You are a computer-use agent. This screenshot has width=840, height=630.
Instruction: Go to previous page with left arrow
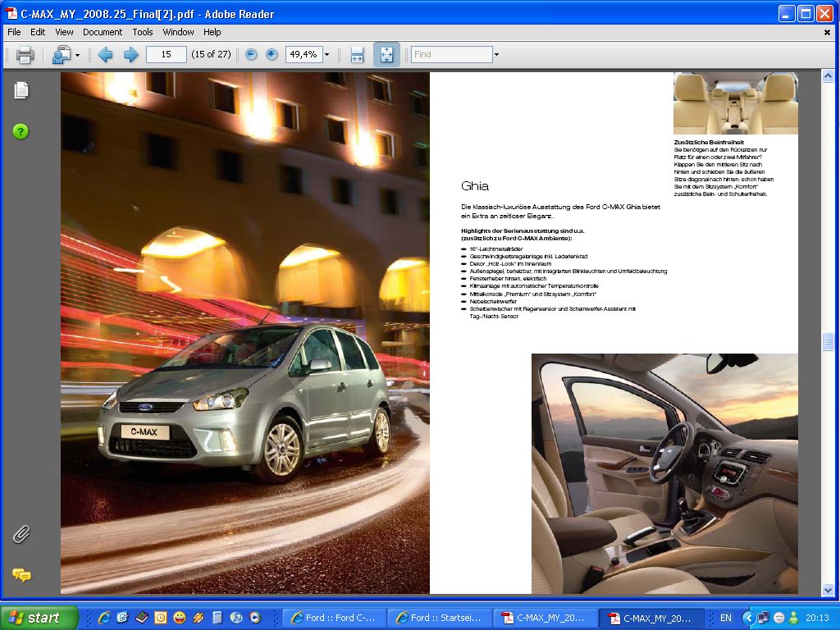tap(105, 55)
